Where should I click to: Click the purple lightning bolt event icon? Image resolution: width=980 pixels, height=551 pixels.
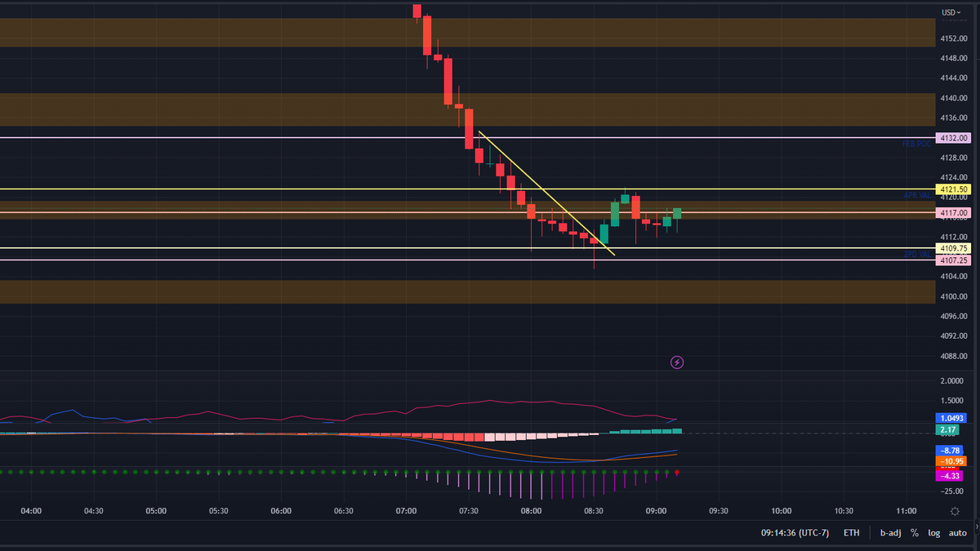pos(677,362)
